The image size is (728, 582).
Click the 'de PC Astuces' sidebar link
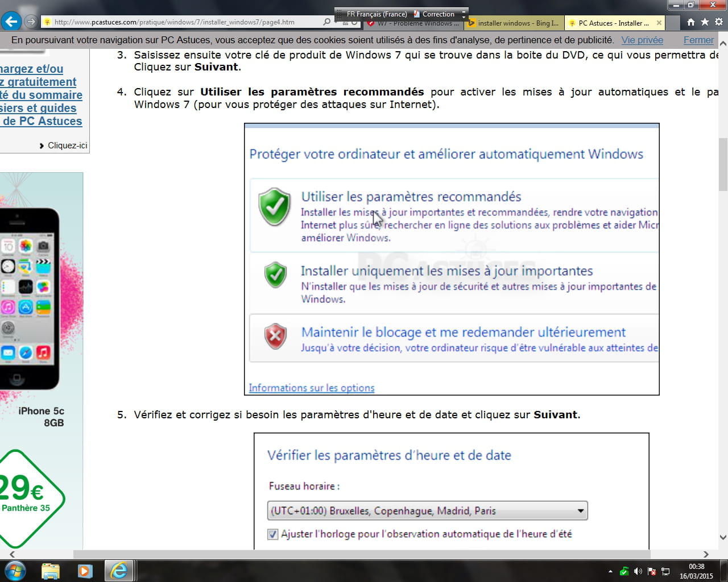coord(42,121)
